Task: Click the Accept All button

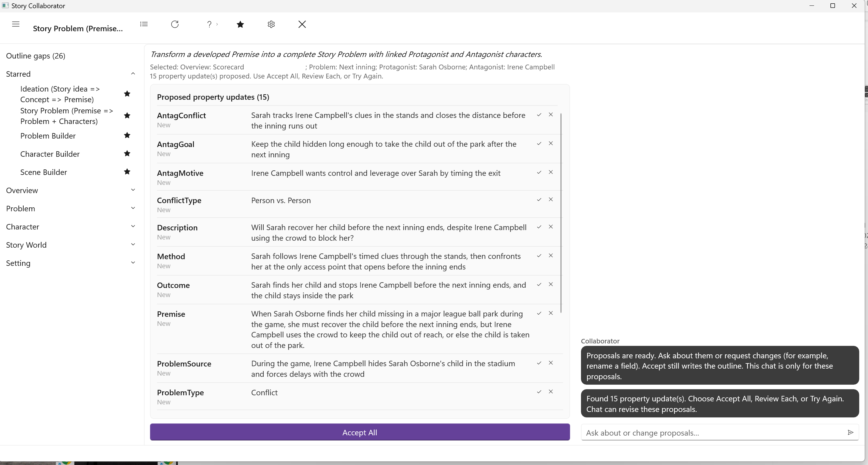Action: pyautogui.click(x=359, y=432)
